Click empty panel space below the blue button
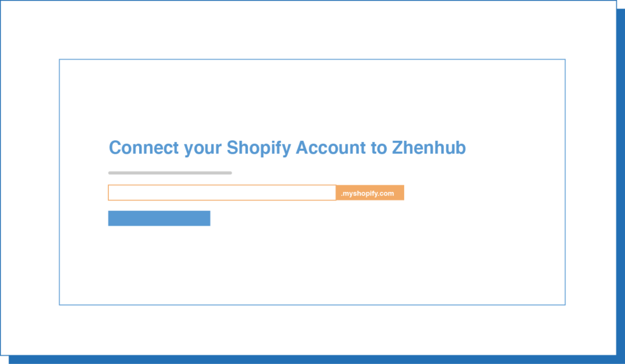The width and height of the screenshot is (625, 364). pos(312,266)
